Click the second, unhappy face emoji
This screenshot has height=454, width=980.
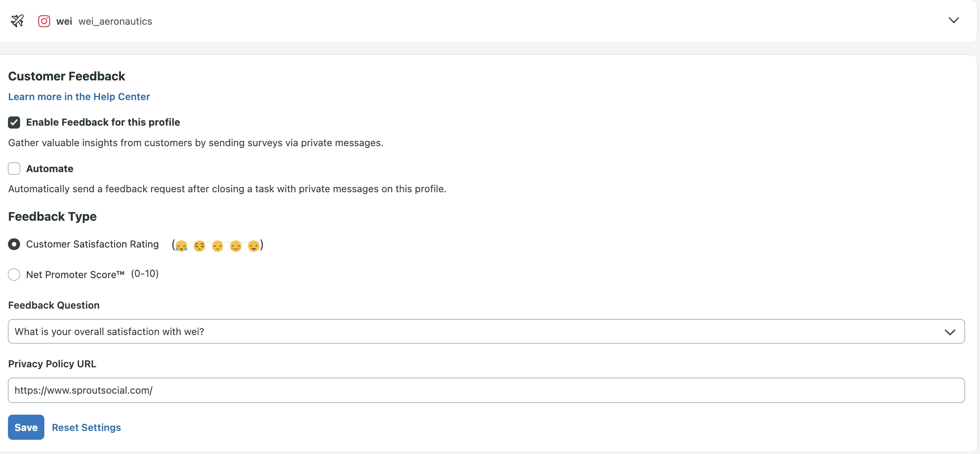(199, 246)
